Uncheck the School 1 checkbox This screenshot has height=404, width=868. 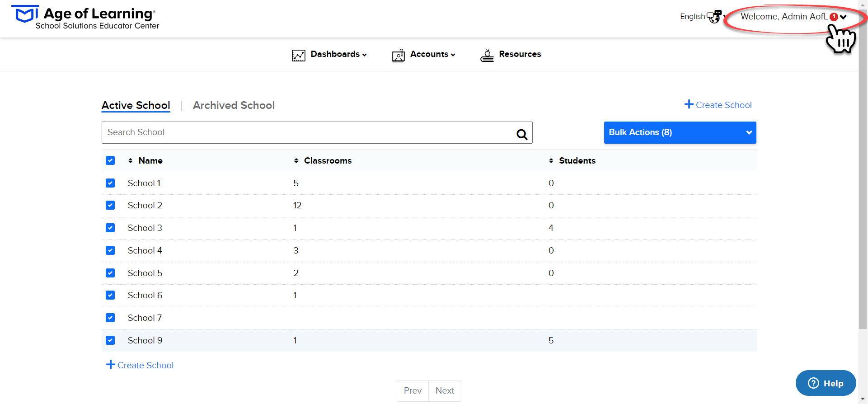coord(110,183)
